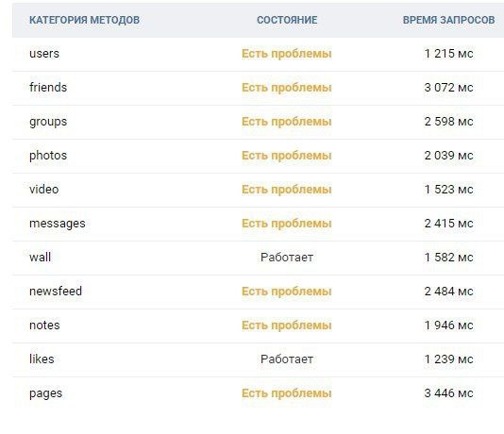Click 'Работает' status for wall
Screen dimensions: 504x434
(x=287, y=258)
